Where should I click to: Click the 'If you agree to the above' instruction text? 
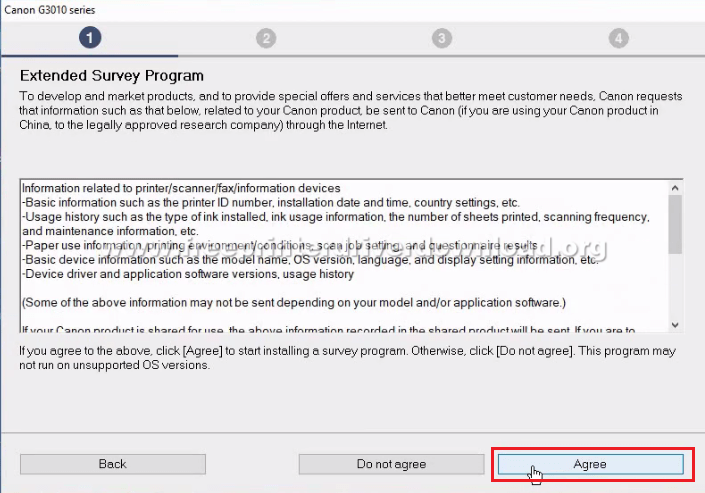tap(347, 358)
